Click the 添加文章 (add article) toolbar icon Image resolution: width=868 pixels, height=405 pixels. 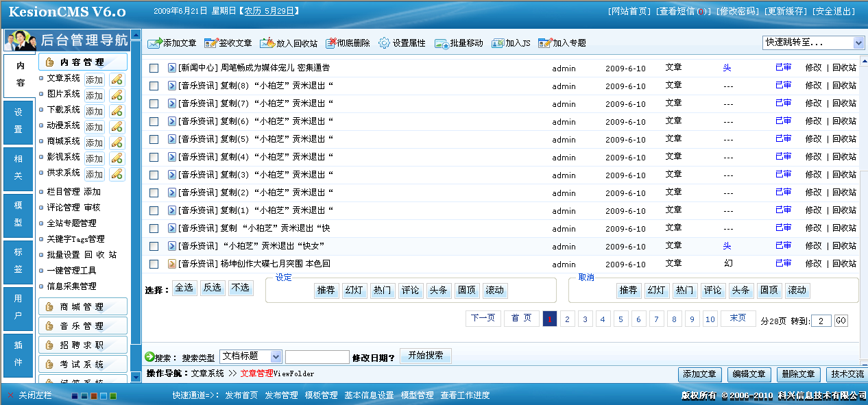(156, 42)
